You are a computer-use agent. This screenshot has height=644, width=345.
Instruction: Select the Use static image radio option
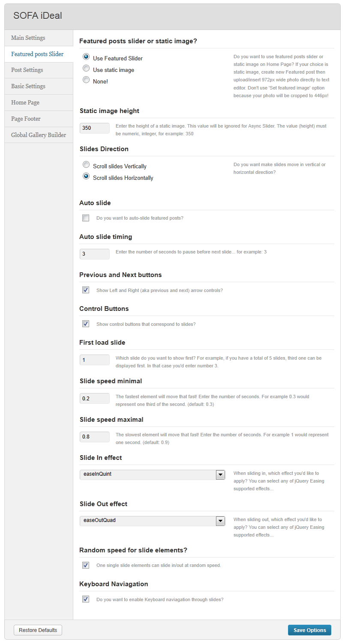tap(86, 69)
